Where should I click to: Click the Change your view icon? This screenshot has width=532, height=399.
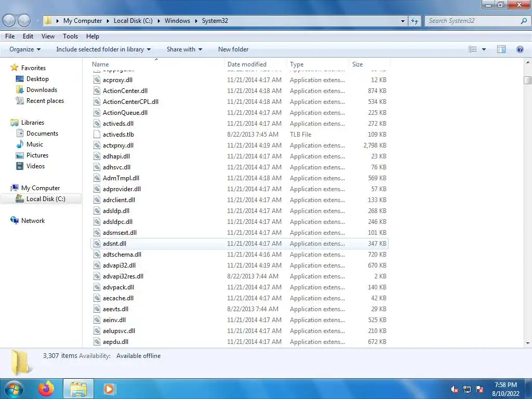(473, 49)
